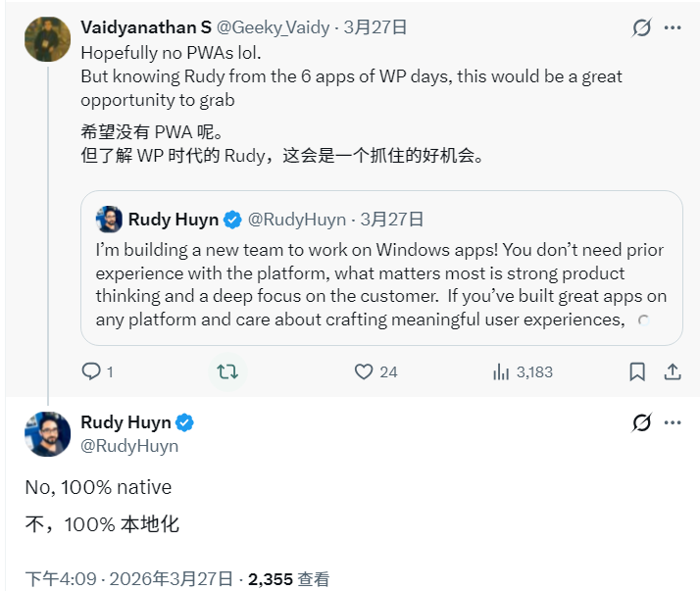
Task: Bookmark Vaidyanathan's tweet
Action: pyautogui.click(x=637, y=371)
